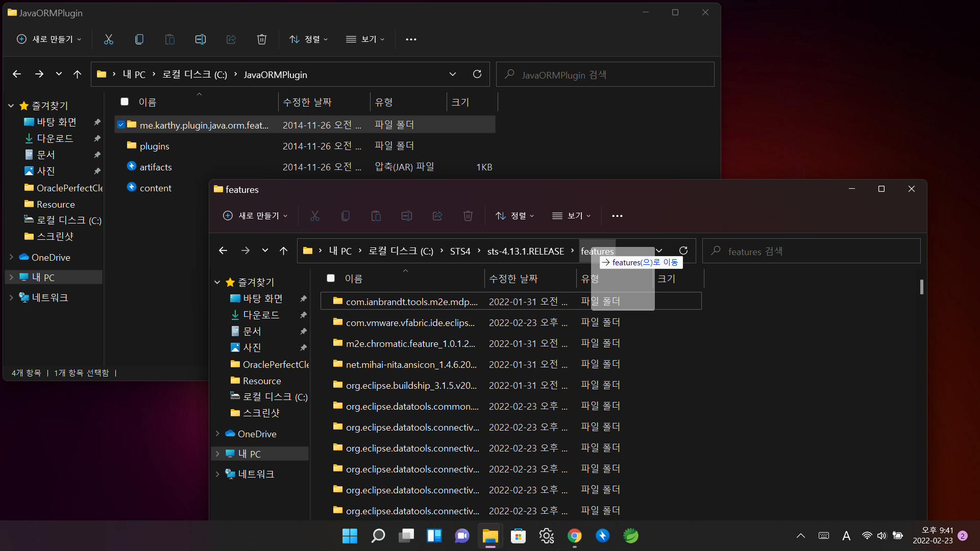This screenshot has width=980, height=551.
Task: Open the 정렬 sort dropdown in features window
Action: [x=515, y=216]
